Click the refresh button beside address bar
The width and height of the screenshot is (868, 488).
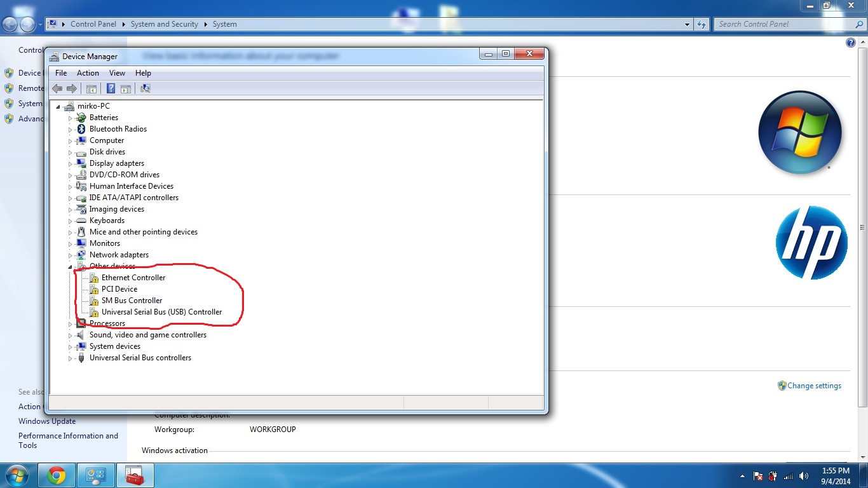pyautogui.click(x=702, y=24)
